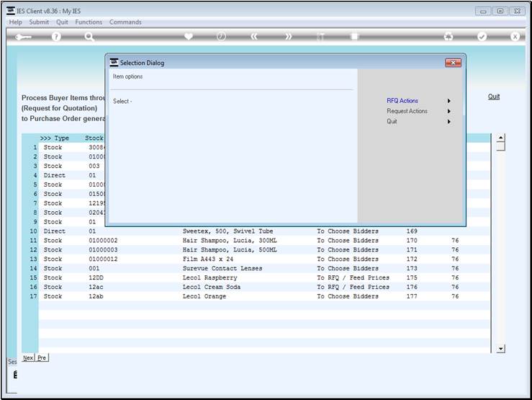Open the Functions menu
Screen dimensions: 532x400
pos(89,22)
